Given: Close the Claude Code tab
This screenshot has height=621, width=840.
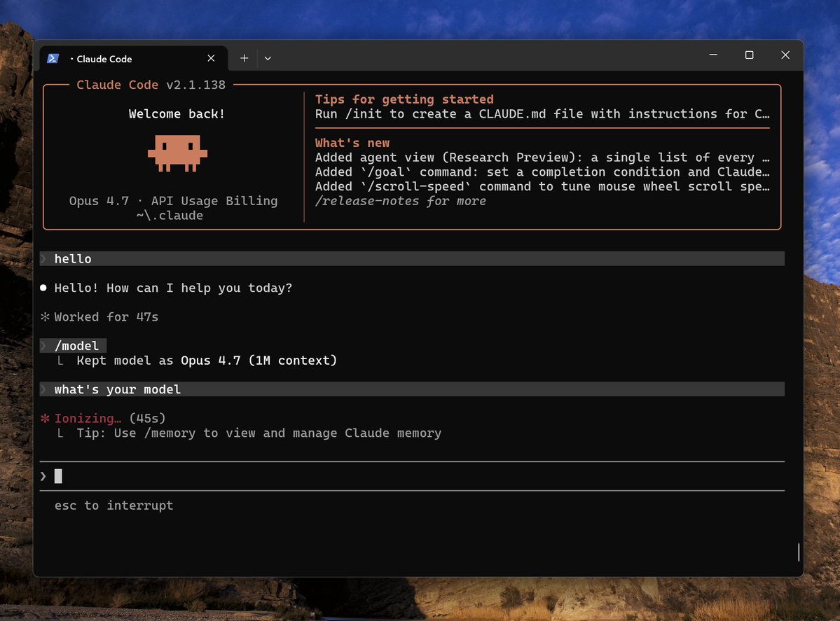Looking at the screenshot, I should coord(211,58).
